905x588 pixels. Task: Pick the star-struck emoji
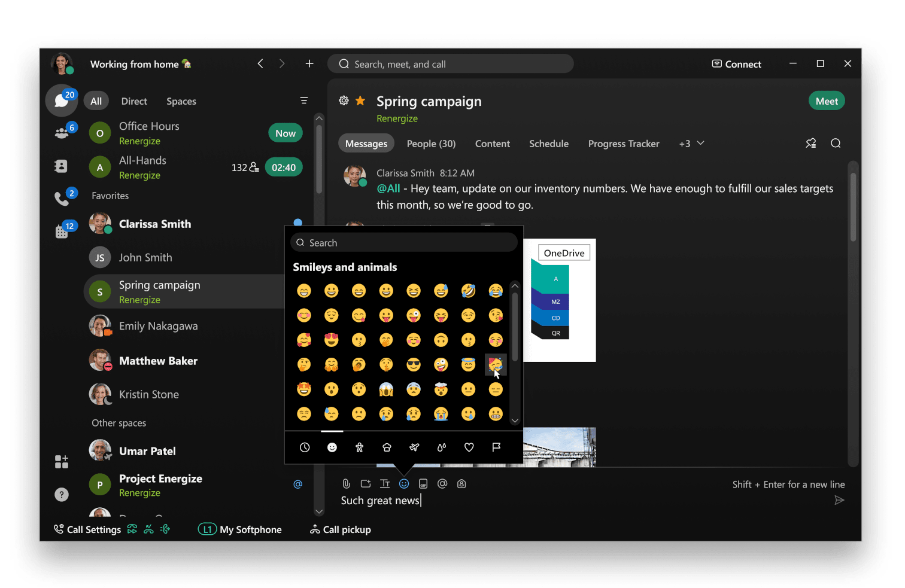click(304, 389)
